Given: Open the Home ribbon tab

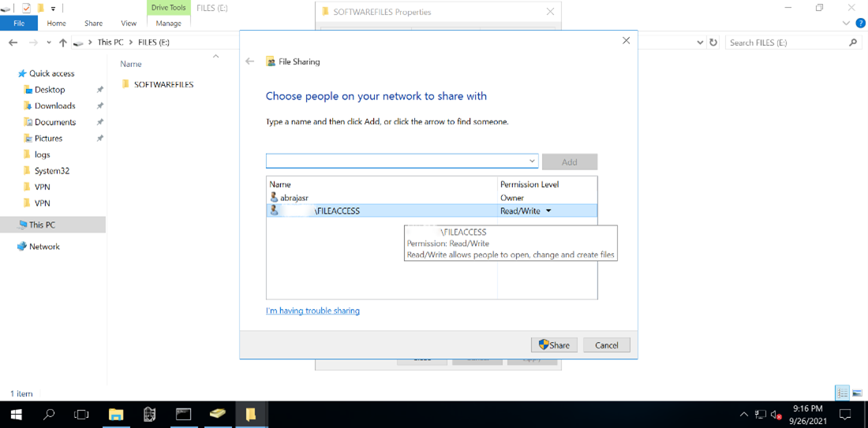Looking at the screenshot, I should tap(57, 23).
